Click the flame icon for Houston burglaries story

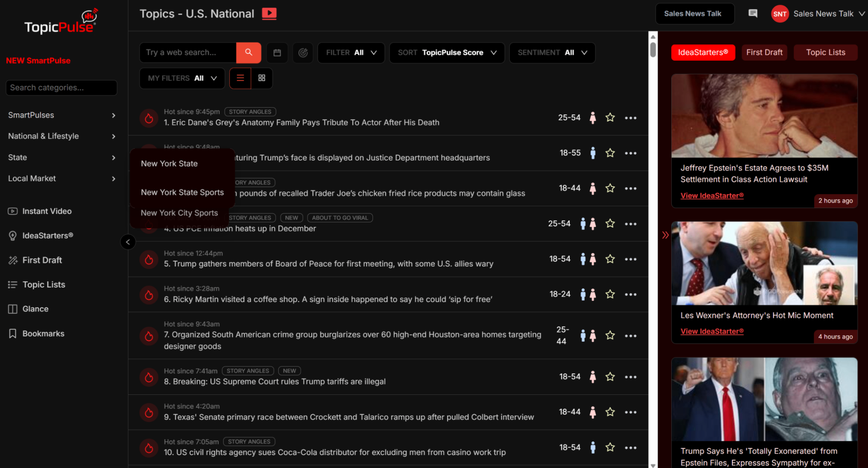[149, 336]
